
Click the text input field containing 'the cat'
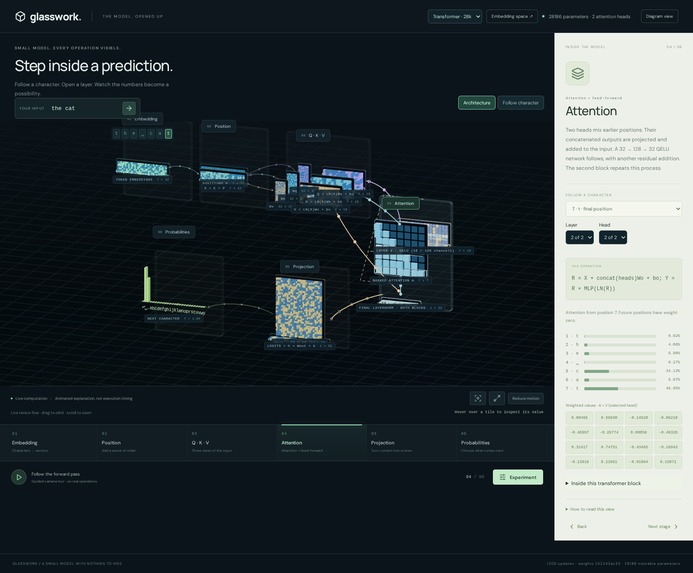coord(84,108)
